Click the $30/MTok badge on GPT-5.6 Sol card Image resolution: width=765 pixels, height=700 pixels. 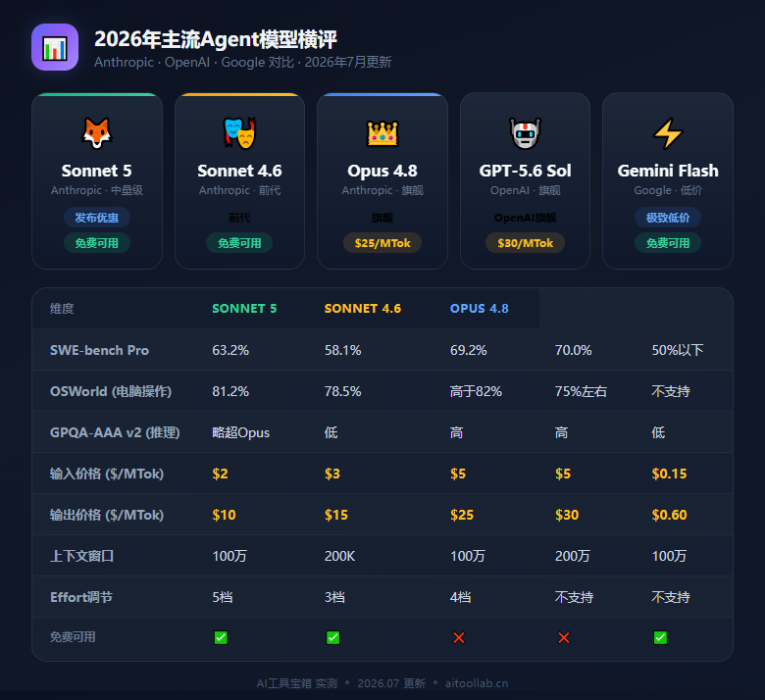525,243
